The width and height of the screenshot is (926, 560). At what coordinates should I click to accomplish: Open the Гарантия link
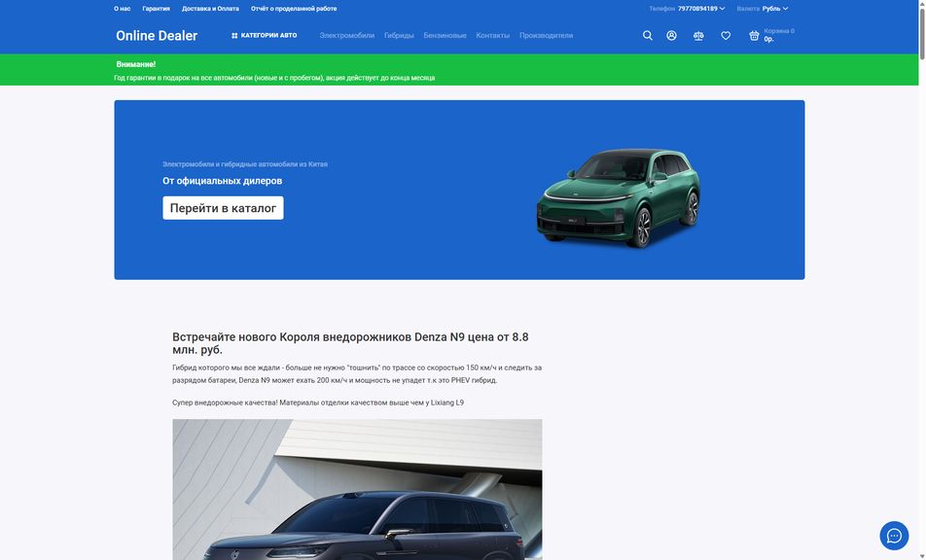(156, 9)
